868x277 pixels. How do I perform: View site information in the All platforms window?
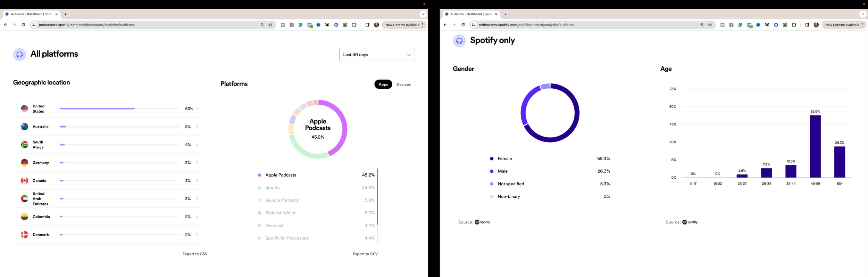tap(34, 25)
